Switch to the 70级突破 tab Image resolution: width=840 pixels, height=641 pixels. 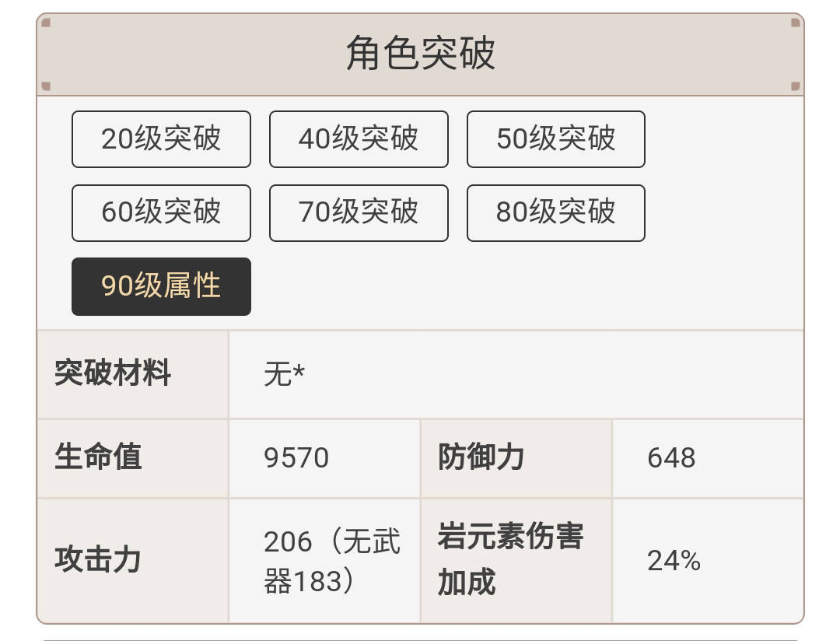pos(359,213)
